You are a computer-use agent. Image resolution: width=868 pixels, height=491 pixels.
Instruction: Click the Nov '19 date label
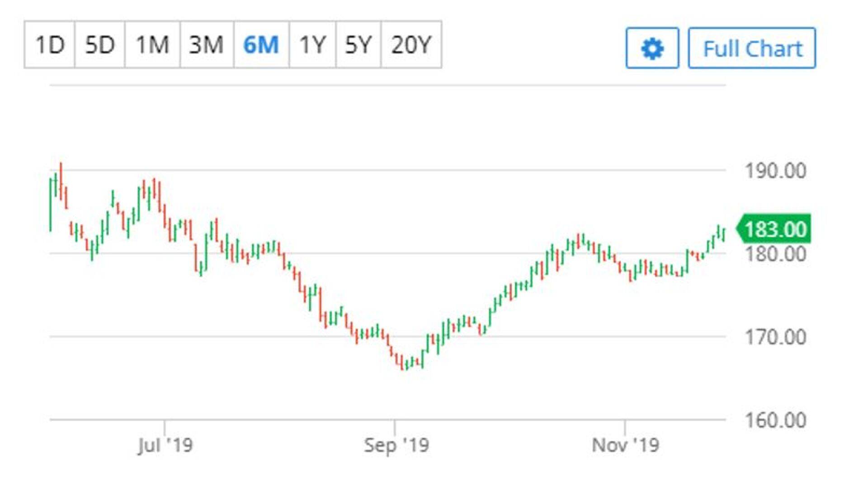pyautogui.click(x=625, y=445)
